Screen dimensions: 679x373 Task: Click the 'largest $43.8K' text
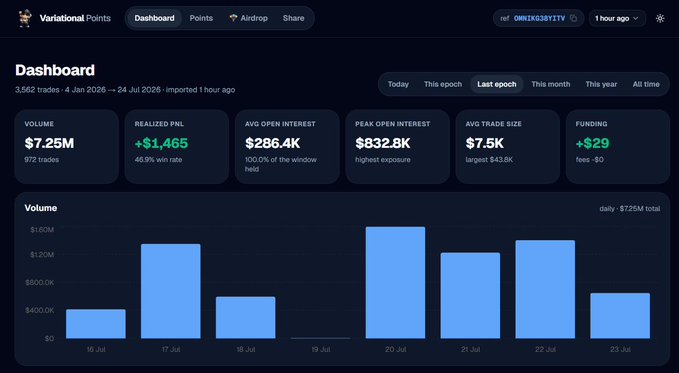tap(489, 159)
